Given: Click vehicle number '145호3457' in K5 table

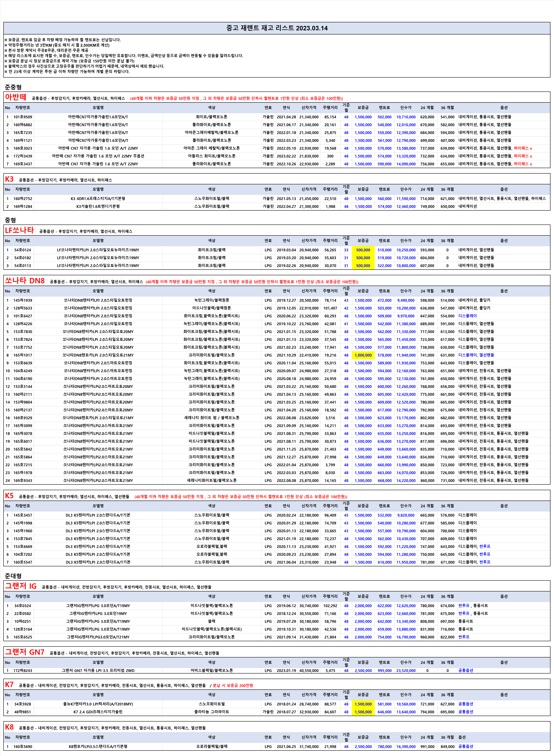Looking at the screenshot, I should point(23,515).
